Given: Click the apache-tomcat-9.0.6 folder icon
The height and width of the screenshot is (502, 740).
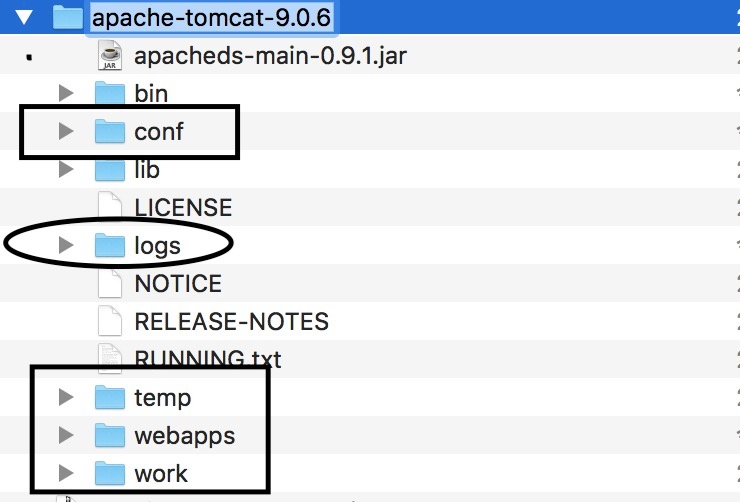Looking at the screenshot, I should pyautogui.click(x=68, y=17).
